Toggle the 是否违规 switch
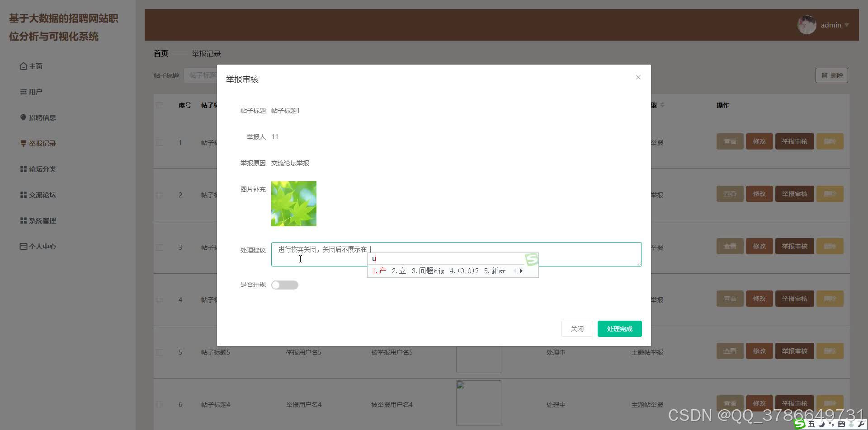Image resolution: width=868 pixels, height=430 pixels. [284, 285]
